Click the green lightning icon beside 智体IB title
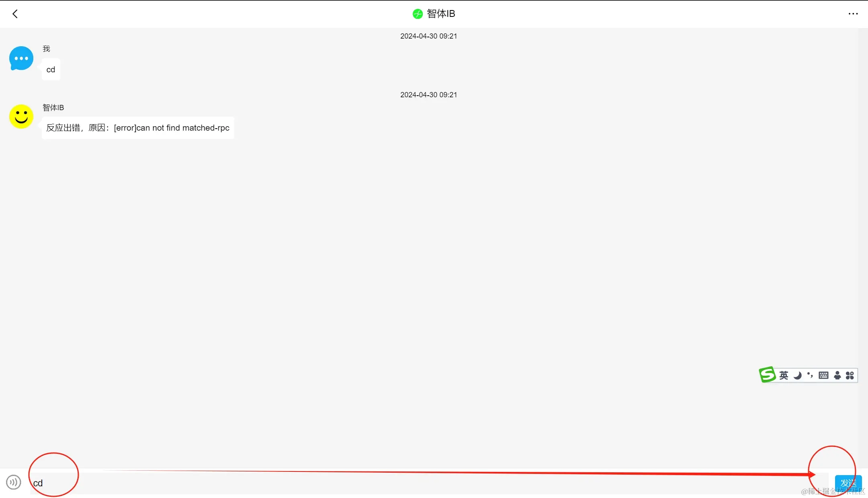Screen dimensions: 868x498 pos(418,14)
